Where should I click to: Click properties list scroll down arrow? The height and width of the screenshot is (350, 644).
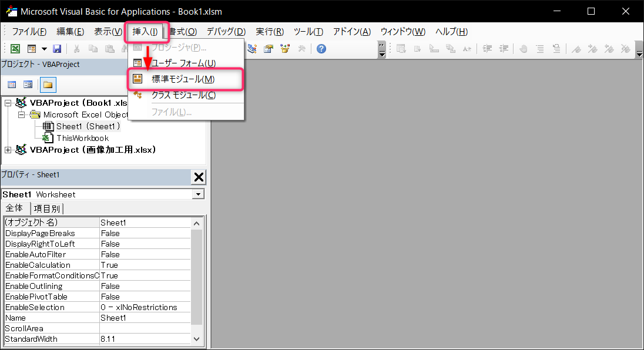pos(196,339)
